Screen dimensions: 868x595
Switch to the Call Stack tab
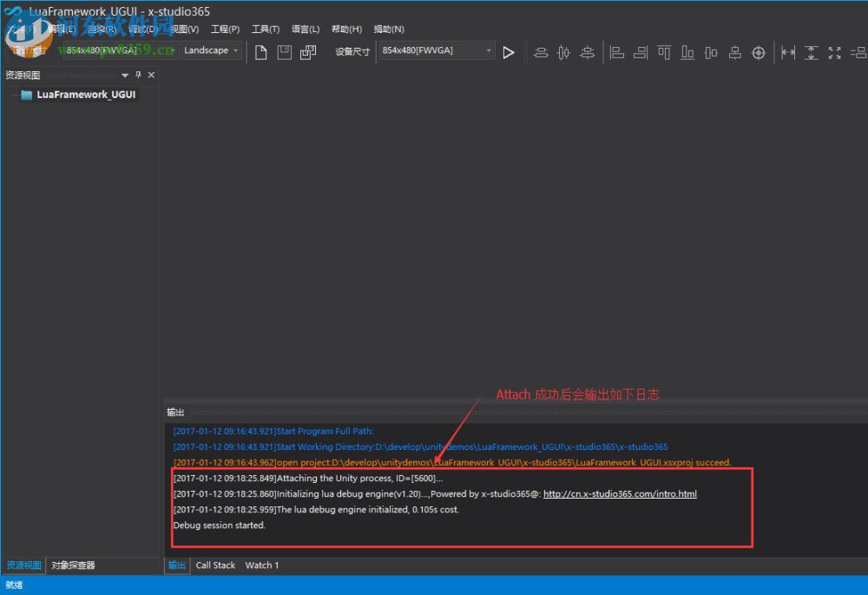point(215,565)
